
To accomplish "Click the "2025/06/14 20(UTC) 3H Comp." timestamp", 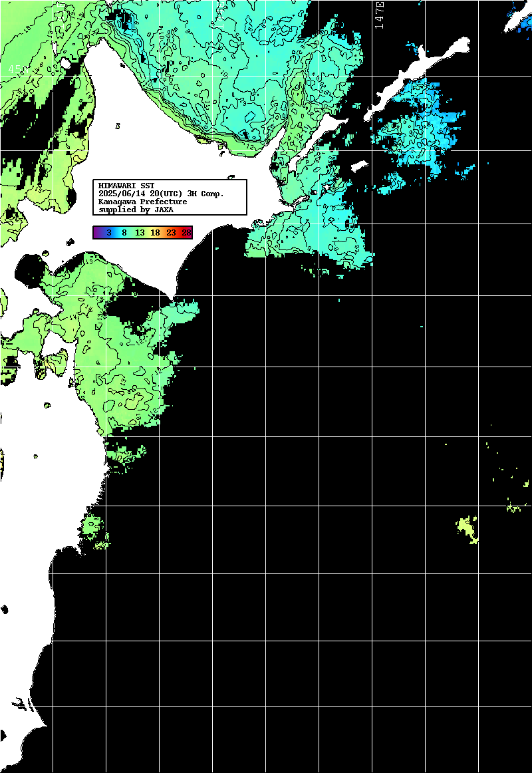I will click(x=161, y=194).
